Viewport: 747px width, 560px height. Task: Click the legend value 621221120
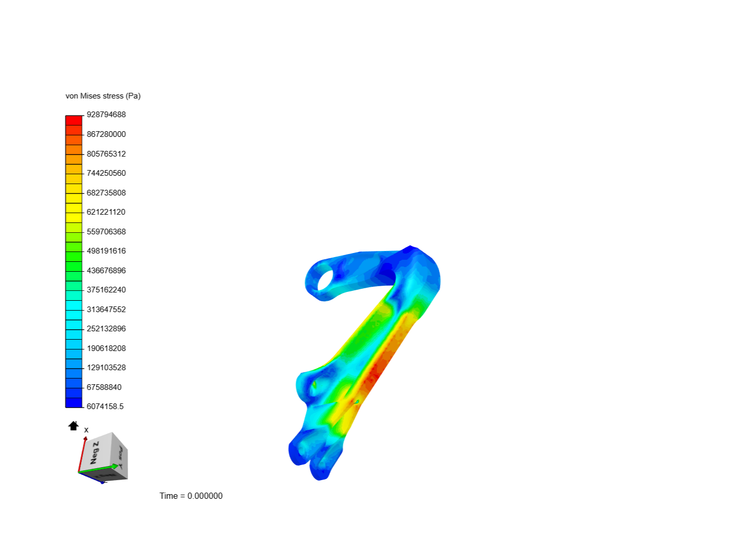(106, 212)
